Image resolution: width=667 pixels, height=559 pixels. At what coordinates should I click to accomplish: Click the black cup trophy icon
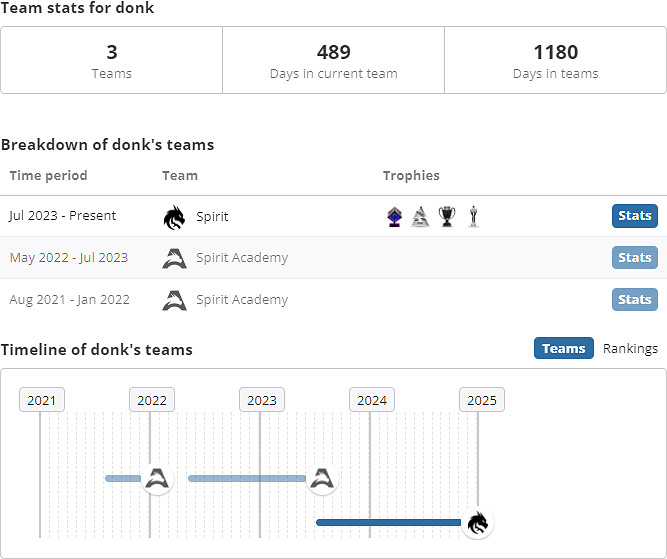point(446,217)
